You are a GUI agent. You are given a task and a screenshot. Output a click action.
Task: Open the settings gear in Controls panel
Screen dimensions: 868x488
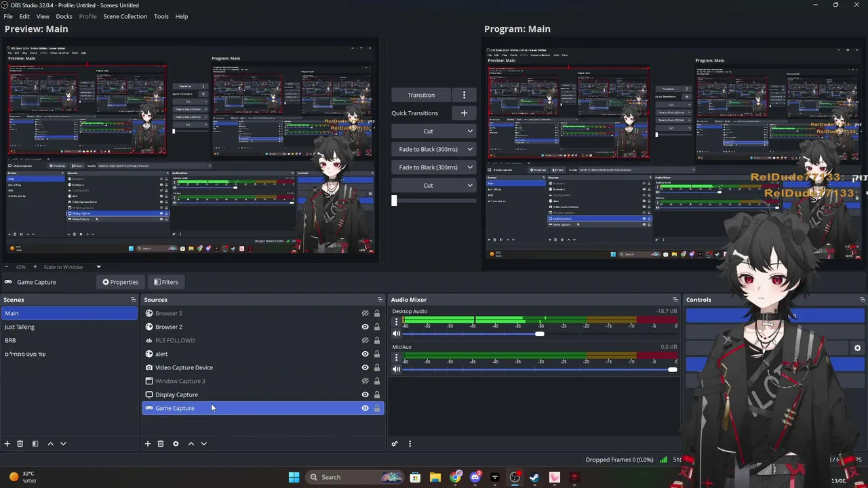tap(857, 348)
